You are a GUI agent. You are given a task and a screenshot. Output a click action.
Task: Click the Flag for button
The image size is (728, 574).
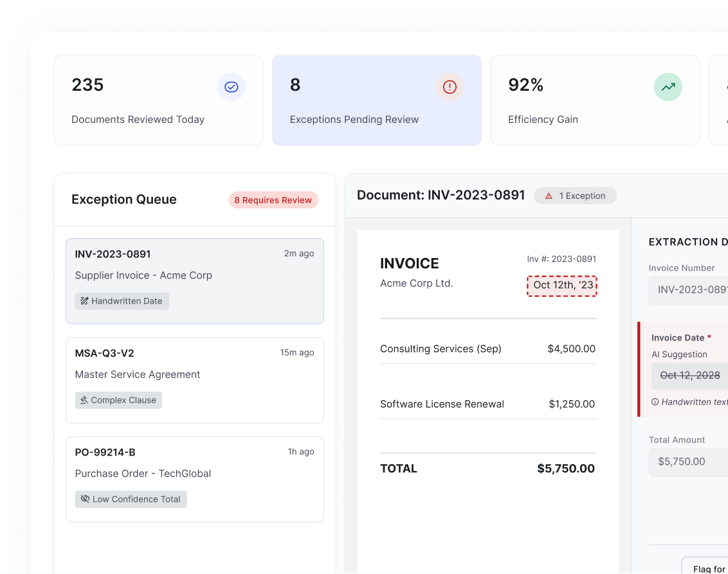point(705,565)
